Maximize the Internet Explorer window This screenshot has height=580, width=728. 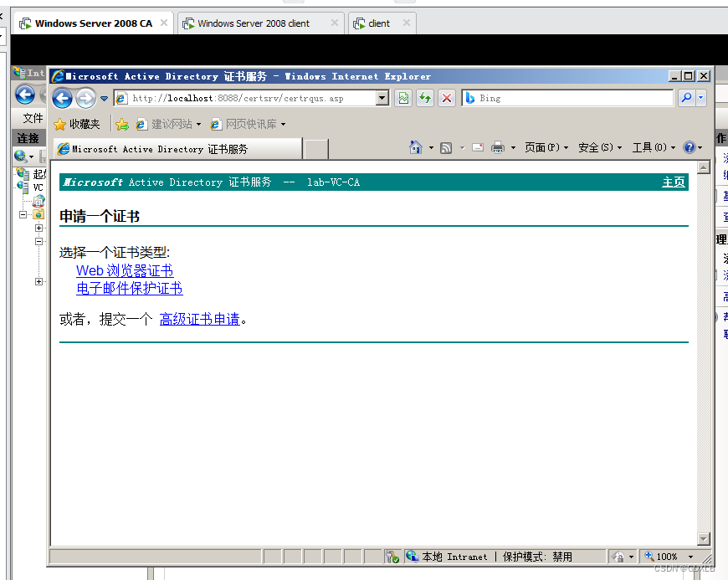pyautogui.click(x=689, y=75)
